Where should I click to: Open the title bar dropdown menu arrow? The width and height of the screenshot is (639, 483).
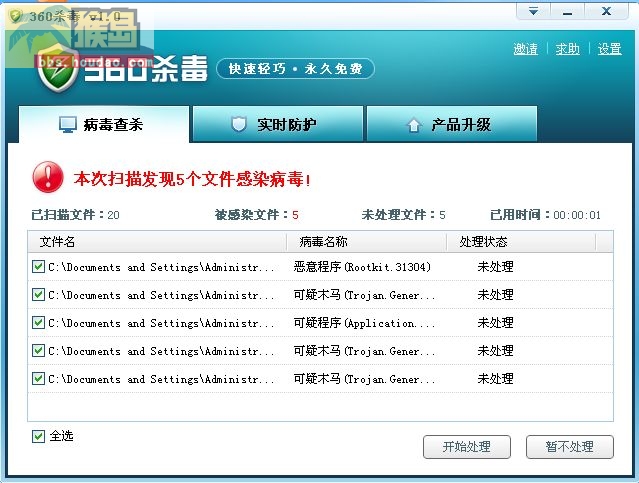coord(533,11)
